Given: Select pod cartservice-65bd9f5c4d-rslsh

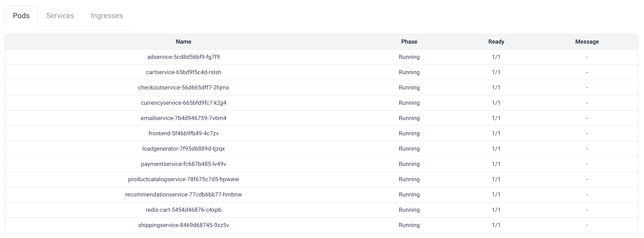Looking at the screenshot, I should 184,72.
